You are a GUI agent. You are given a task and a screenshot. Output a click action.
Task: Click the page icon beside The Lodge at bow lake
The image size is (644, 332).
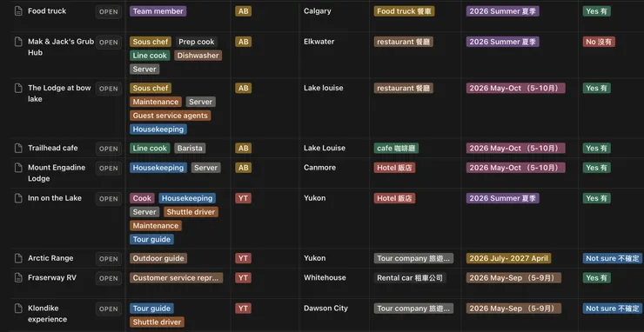click(x=18, y=89)
